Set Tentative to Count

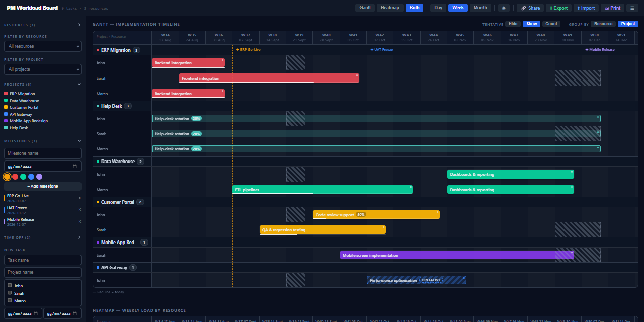click(x=551, y=24)
